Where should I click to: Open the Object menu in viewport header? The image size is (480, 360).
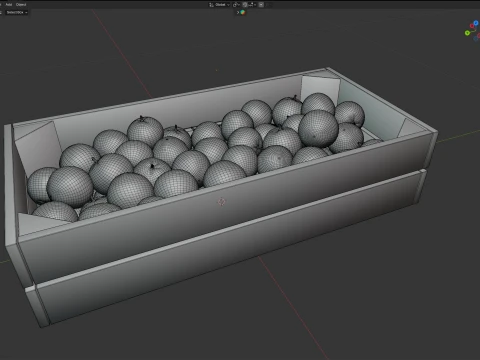pyautogui.click(x=21, y=5)
